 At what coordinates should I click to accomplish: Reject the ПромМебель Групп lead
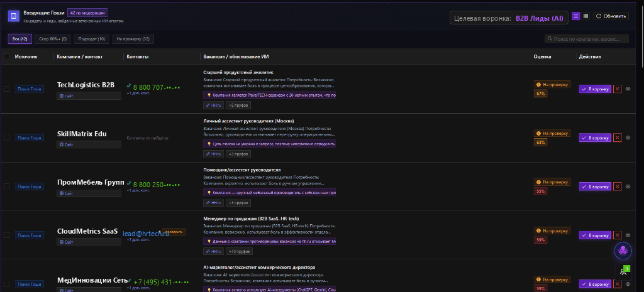618,187
